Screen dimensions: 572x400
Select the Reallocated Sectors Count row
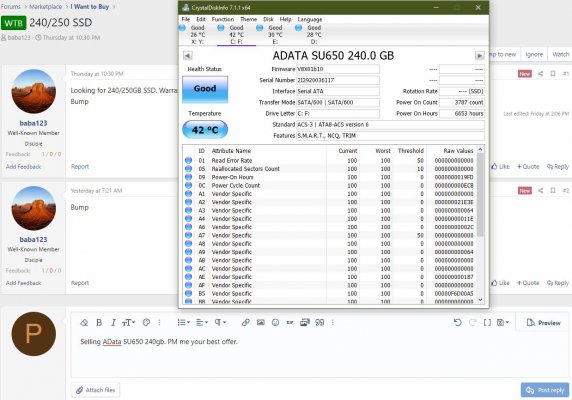click(330, 169)
